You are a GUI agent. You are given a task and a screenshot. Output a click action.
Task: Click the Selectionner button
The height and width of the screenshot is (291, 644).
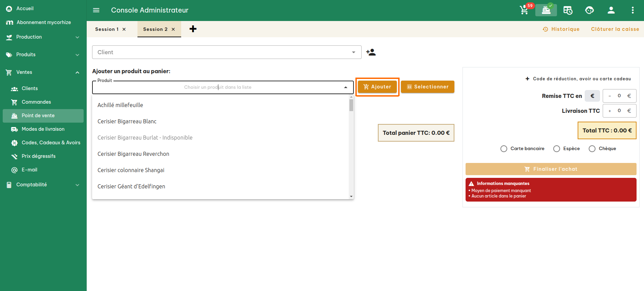427,87
